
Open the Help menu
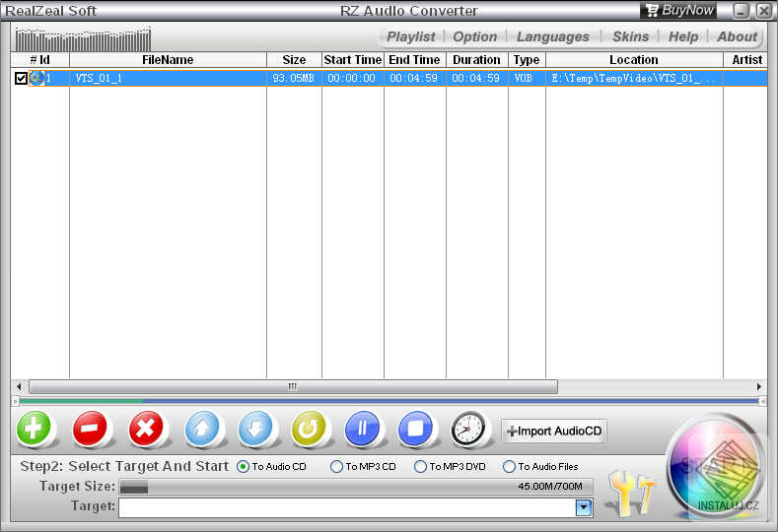click(x=683, y=36)
